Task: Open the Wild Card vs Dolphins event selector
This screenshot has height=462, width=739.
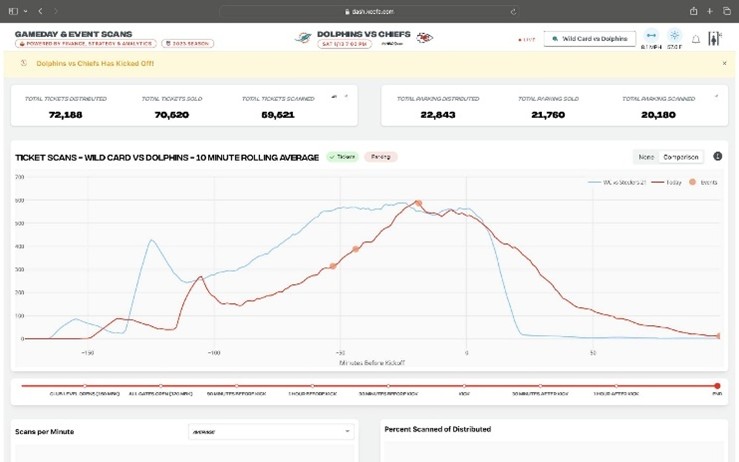Action: 589,39
